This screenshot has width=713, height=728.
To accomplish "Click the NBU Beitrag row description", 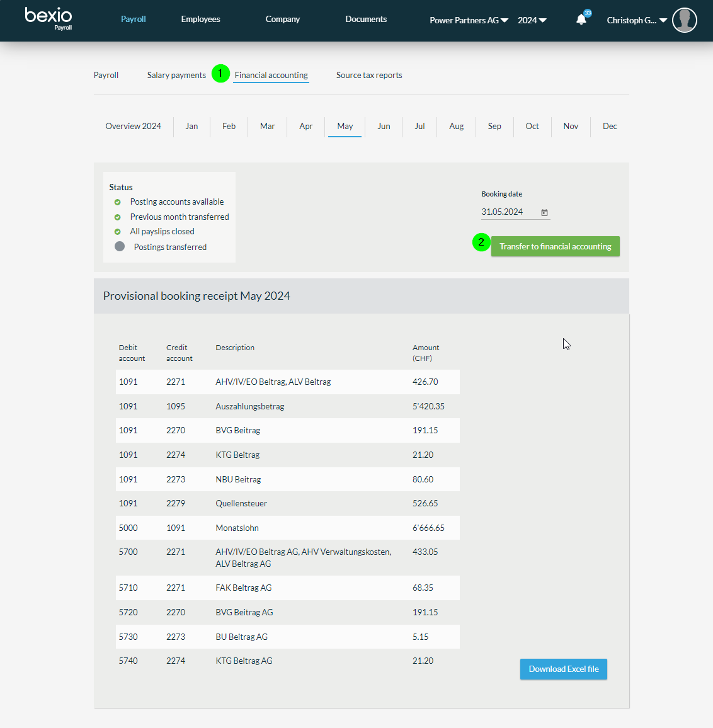I will coord(238,479).
